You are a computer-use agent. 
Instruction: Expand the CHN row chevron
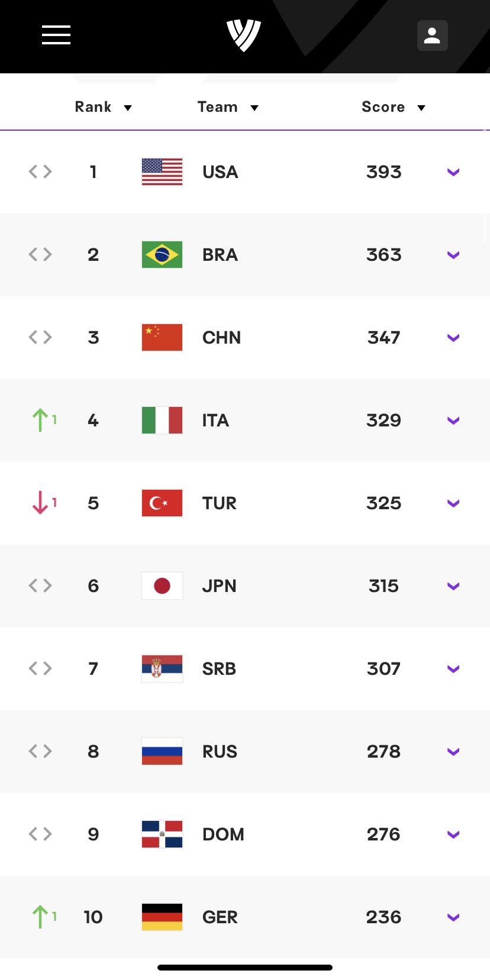(x=453, y=338)
